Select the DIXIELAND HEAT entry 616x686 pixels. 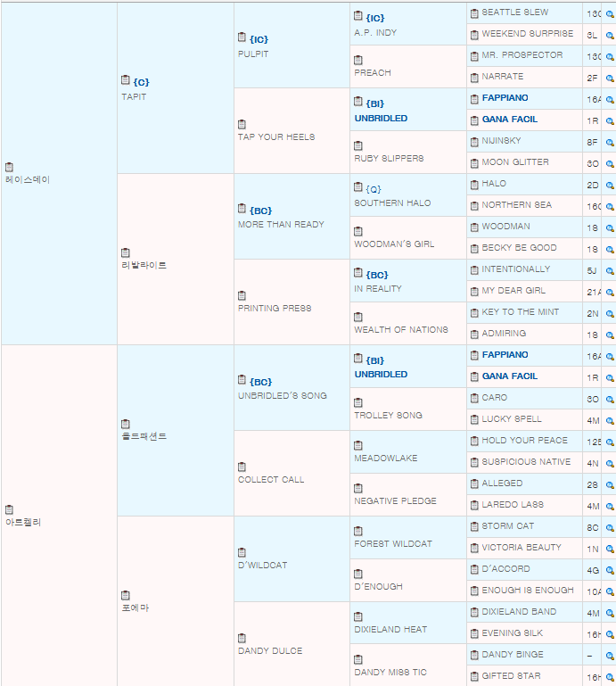coord(390,630)
